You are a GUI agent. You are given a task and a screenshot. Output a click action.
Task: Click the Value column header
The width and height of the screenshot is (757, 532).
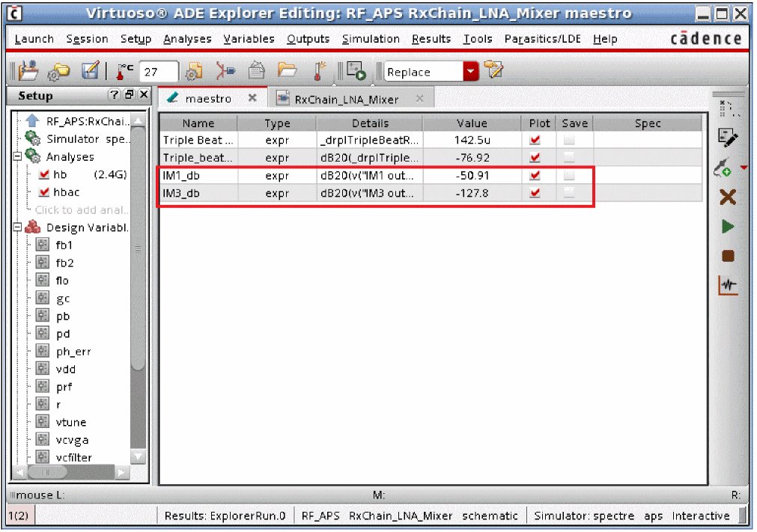pyautogui.click(x=472, y=123)
